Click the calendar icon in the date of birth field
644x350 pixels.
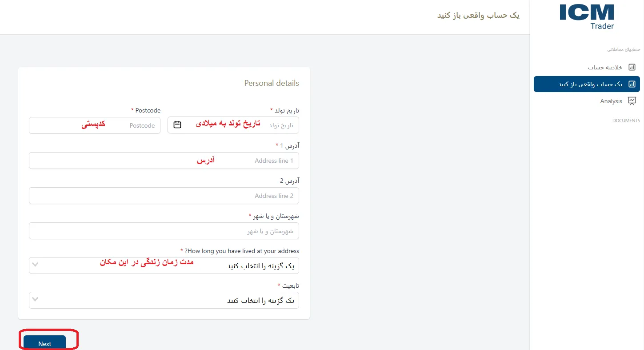pyautogui.click(x=177, y=125)
